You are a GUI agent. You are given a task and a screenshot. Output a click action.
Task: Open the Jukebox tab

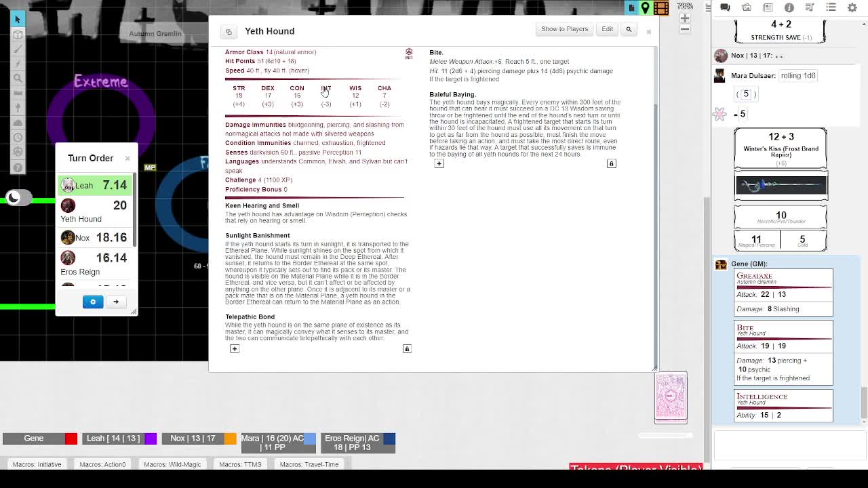click(x=810, y=7)
